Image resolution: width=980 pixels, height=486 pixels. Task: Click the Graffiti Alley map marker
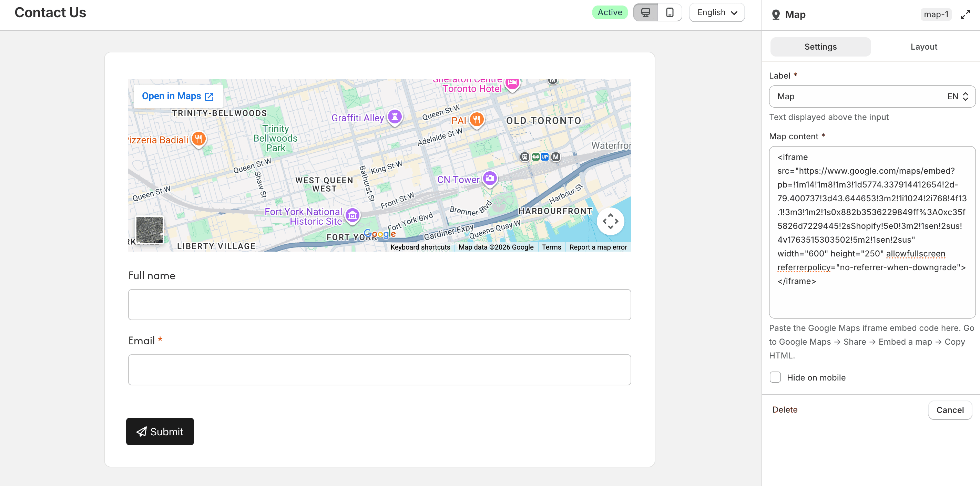pyautogui.click(x=395, y=117)
